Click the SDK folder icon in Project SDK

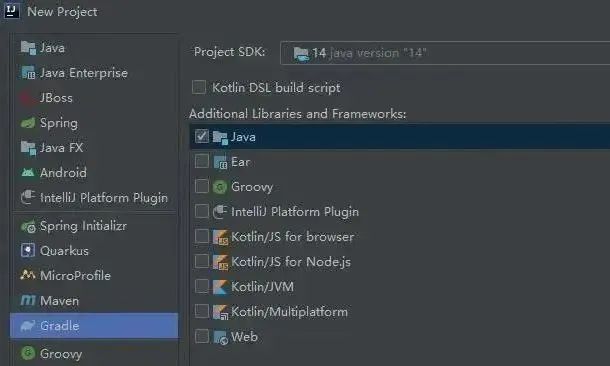[x=301, y=53]
